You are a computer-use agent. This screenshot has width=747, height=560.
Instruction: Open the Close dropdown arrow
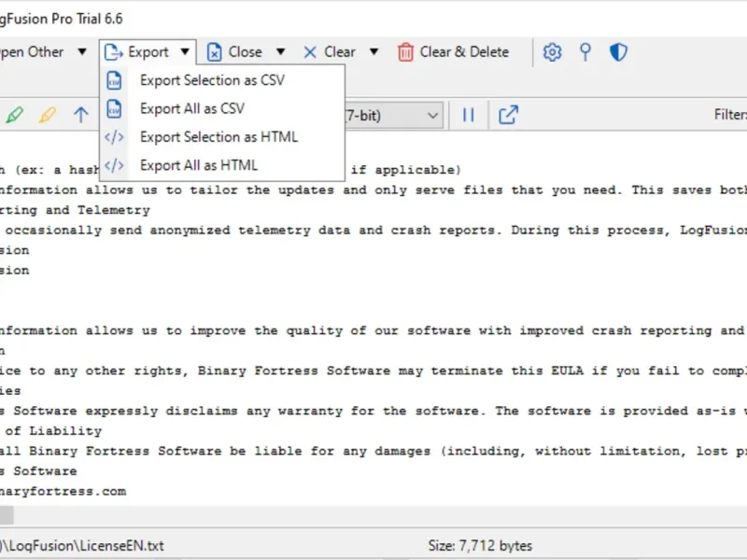click(281, 51)
